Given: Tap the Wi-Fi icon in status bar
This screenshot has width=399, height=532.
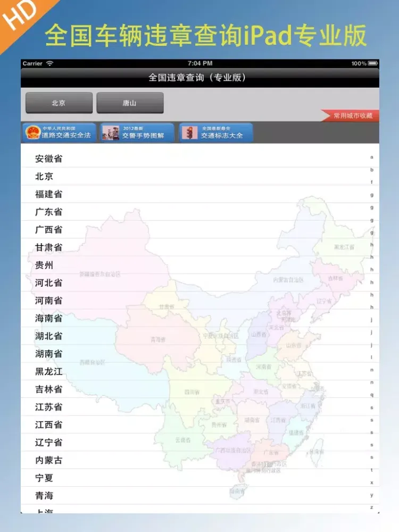Looking at the screenshot, I should pyautogui.click(x=50, y=63).
